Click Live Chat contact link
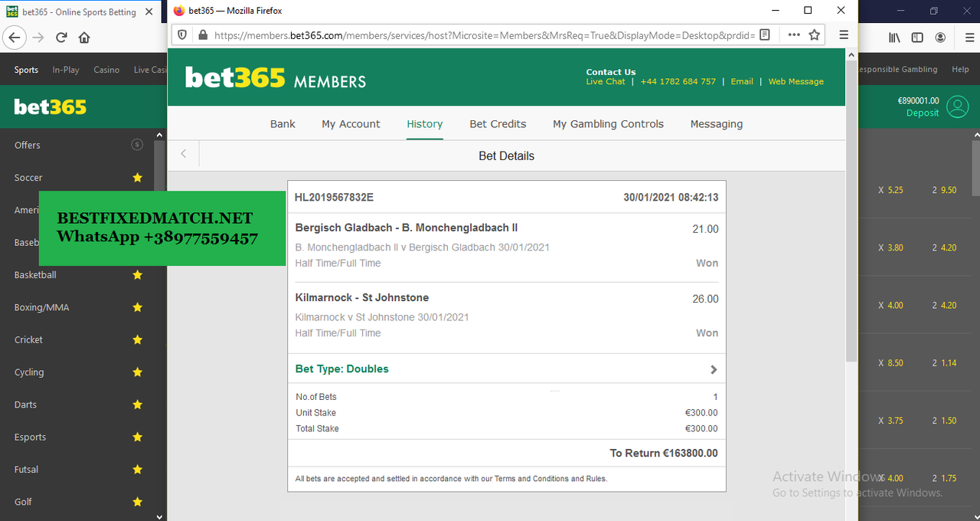This screenshot has width=980, height=521. (x=606, y=81)
